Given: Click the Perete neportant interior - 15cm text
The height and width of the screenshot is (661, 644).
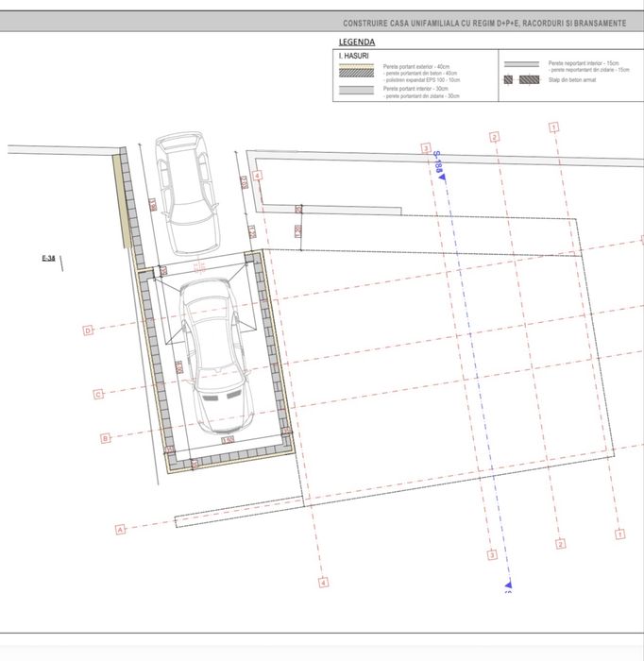Looking at the screenshot, I should tap(584, 63).
